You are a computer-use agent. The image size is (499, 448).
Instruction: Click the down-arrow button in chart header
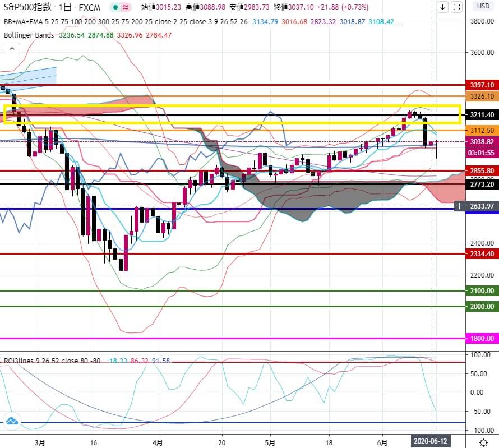(x=442, y=7)
